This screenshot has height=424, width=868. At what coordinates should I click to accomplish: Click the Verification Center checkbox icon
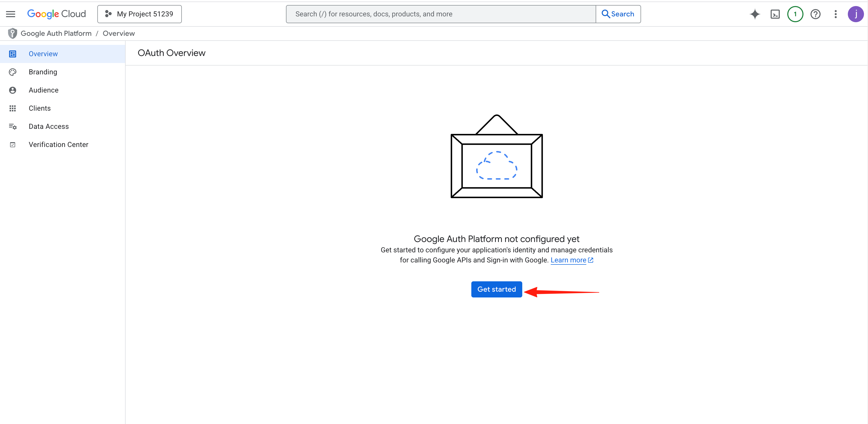tap(12, 145)
